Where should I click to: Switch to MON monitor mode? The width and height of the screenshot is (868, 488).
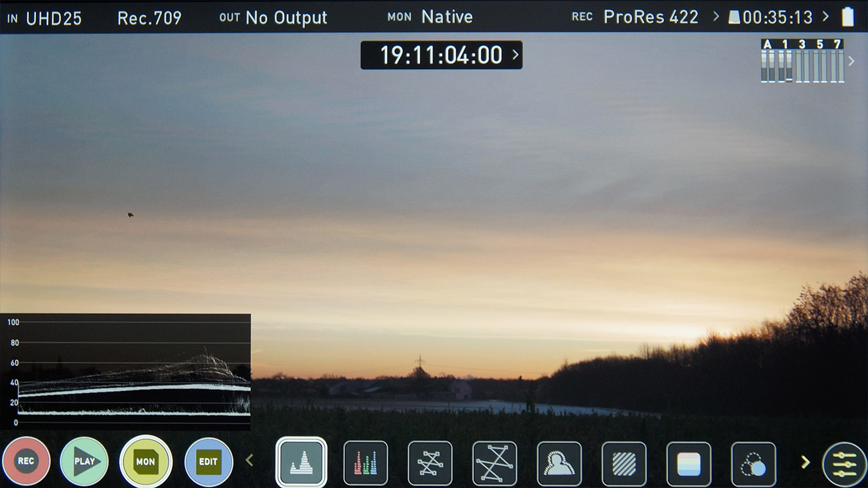(146, 462)
